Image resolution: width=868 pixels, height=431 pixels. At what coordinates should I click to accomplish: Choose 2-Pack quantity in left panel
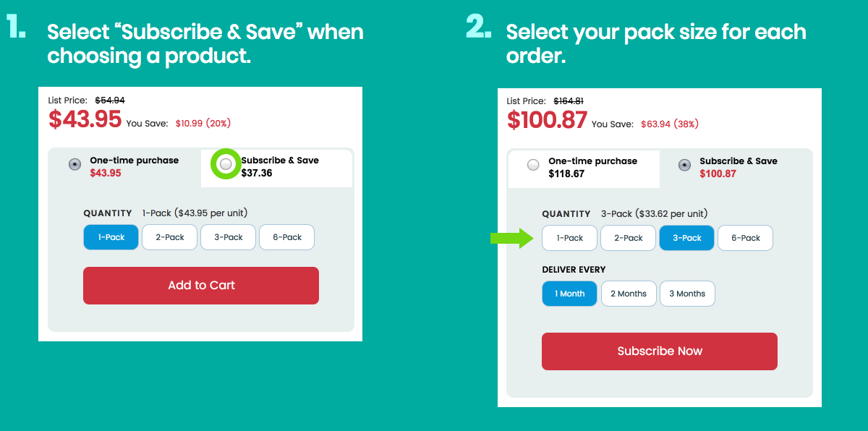click(170, 237)
